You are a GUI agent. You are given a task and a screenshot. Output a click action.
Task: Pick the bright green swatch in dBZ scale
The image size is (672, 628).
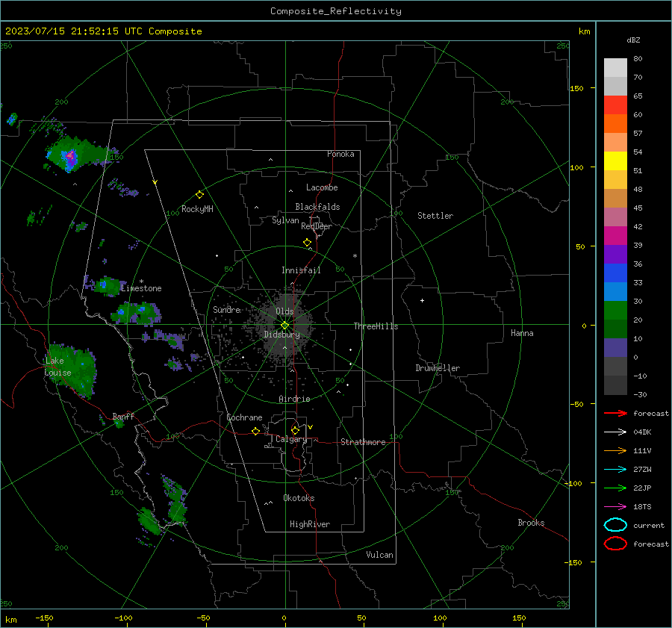pos(615,310)
